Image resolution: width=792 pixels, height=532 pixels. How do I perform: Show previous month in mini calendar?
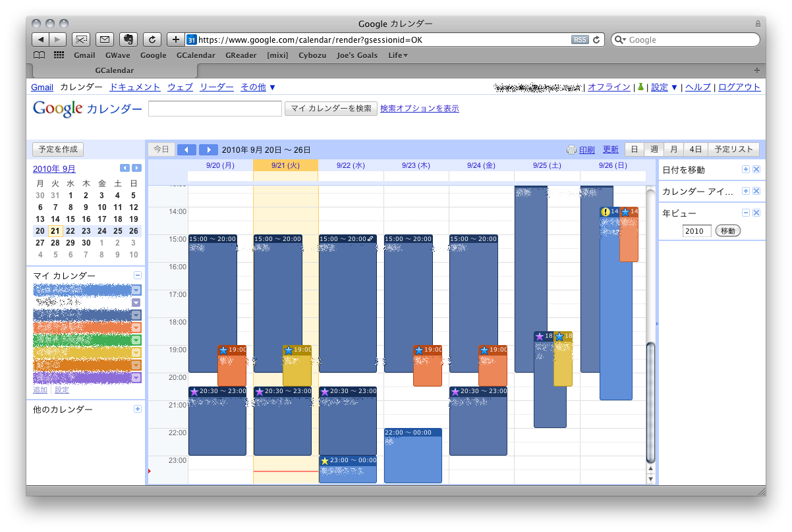click(x=125, y=169)
